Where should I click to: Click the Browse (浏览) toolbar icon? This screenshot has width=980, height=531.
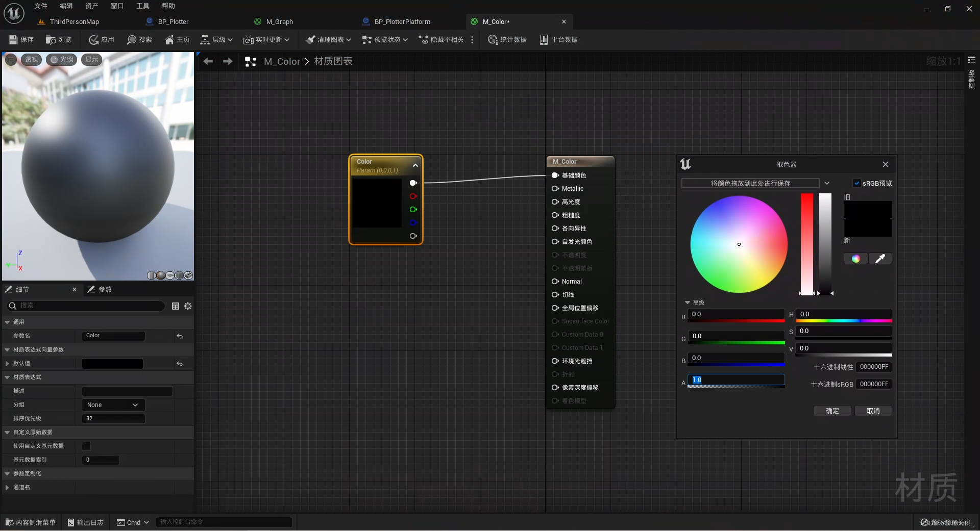(58, 39)
